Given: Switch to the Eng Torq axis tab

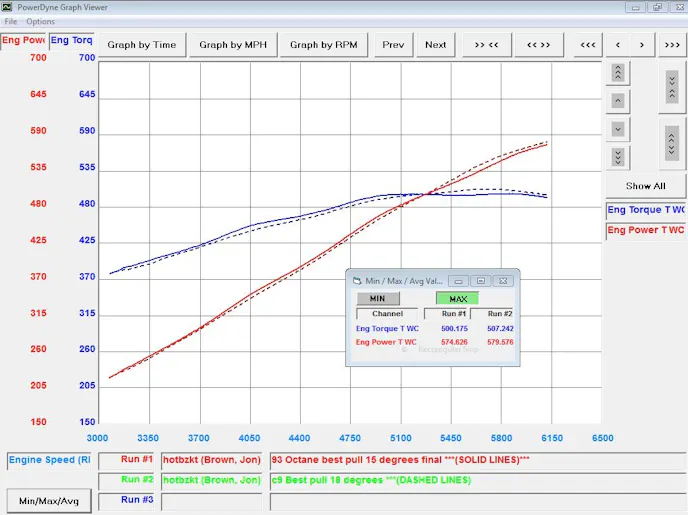Looking at the screenshot, I should click(71, 41).
